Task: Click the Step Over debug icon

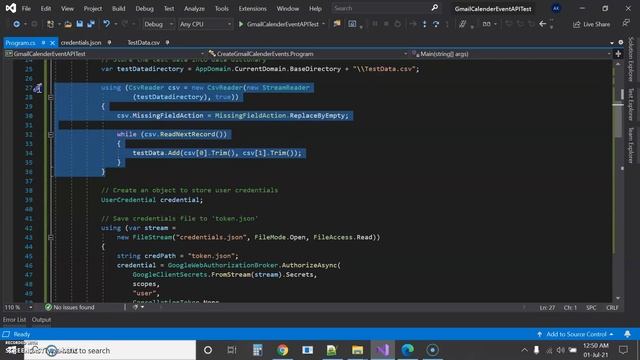Action: point(436,24)
